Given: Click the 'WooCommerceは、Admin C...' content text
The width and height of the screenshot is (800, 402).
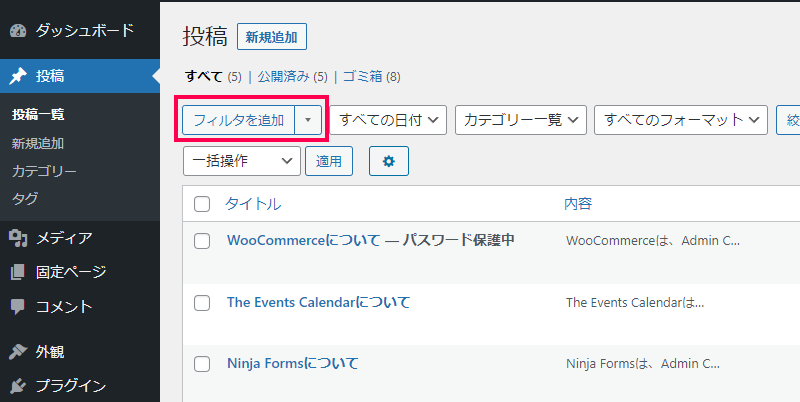Looking at the screenshot, I should [653, 241].
